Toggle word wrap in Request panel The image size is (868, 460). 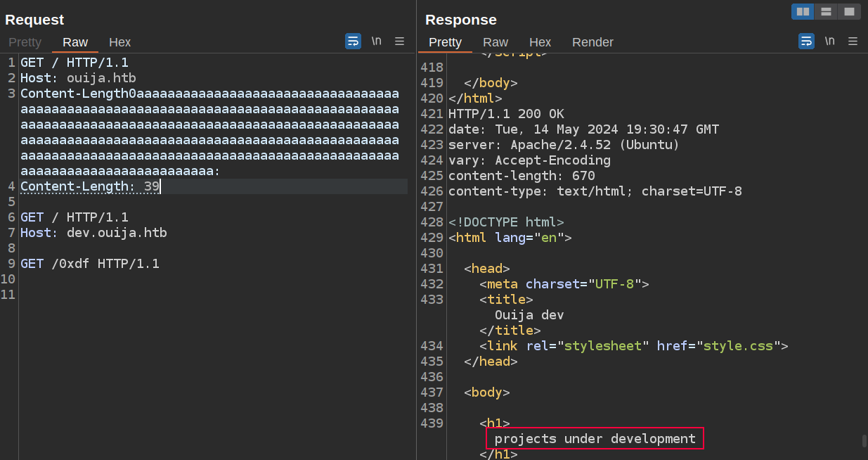tap(353, 41)
